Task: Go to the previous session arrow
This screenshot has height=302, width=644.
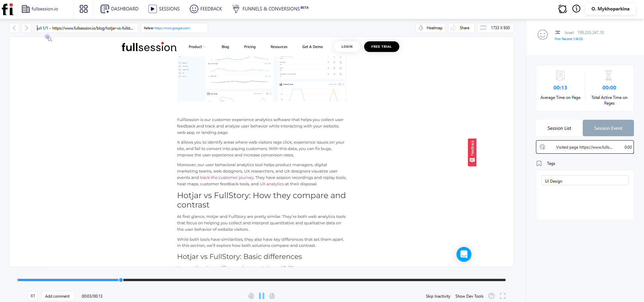Action: [x=14, y=28]
